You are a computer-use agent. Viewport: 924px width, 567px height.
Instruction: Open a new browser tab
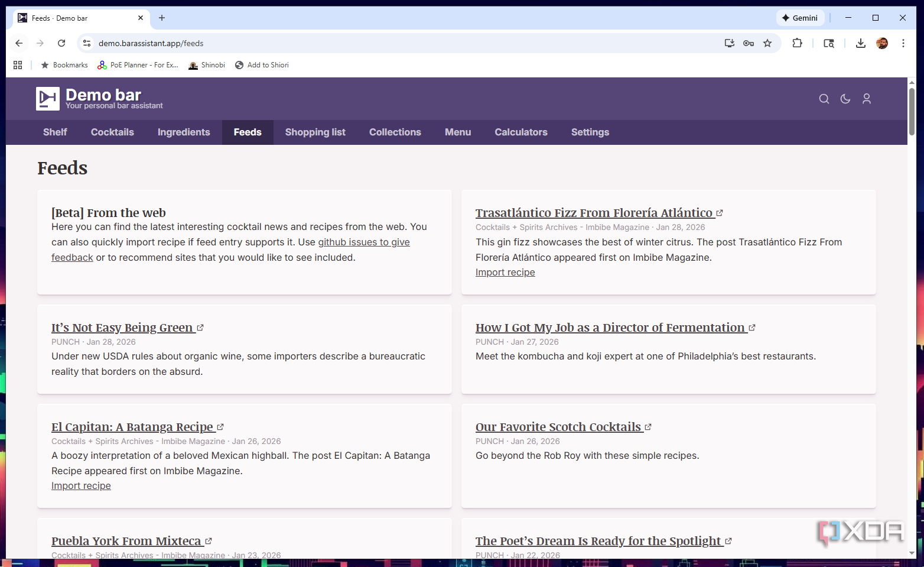point(162,18)
